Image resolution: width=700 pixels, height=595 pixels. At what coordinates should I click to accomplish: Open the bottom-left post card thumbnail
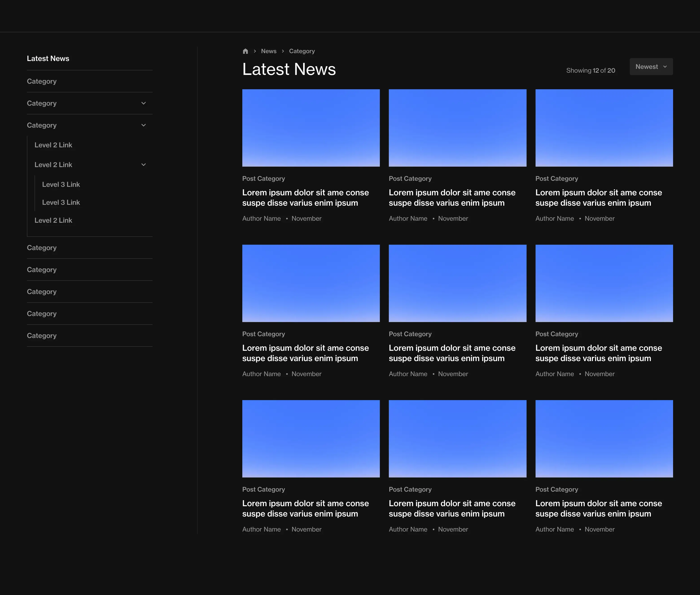pyautogui.click(x=311, y=439)
